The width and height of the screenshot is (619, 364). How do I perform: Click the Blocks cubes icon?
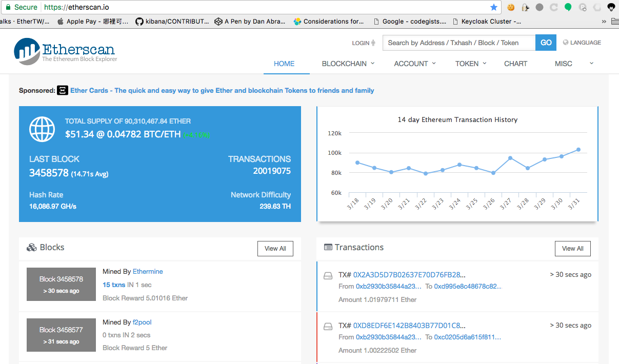point(31,248)
